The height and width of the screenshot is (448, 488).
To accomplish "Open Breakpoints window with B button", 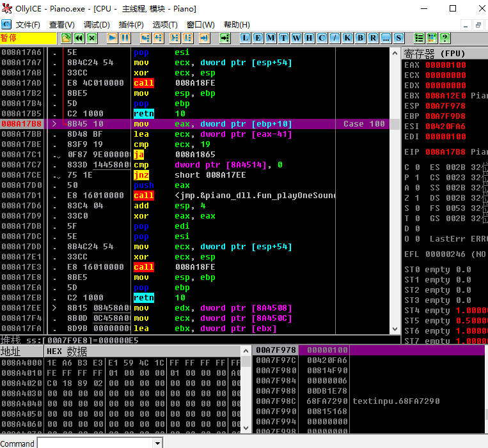I will click(360, 38).
